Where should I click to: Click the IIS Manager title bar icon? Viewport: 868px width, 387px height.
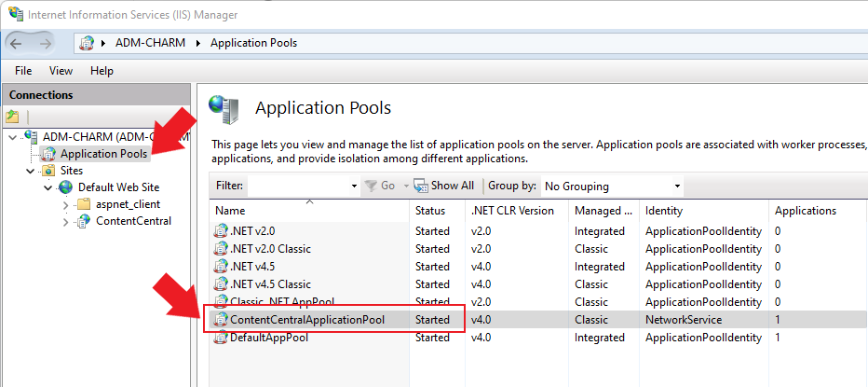point(15,13)
